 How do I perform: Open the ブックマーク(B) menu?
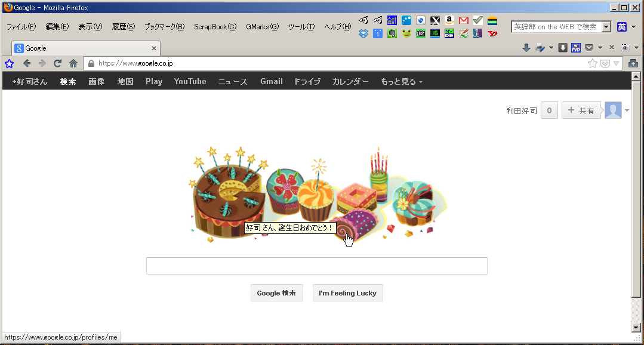(164, 27)
